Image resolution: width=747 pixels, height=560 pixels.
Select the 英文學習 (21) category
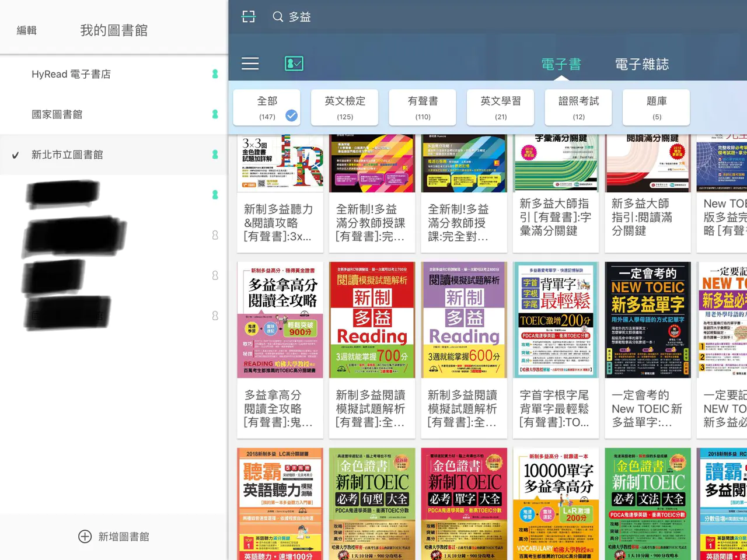point(501,107)
